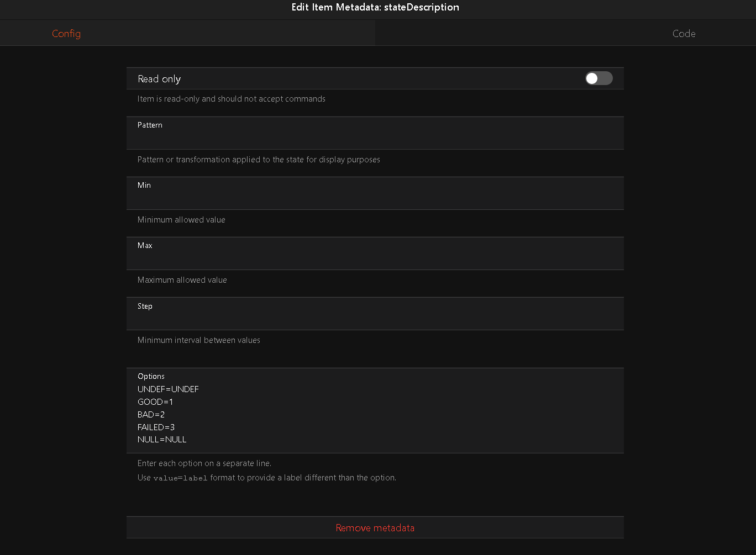756x555 pixels.
Task: Click the read-only help description text
Action: 231,99
